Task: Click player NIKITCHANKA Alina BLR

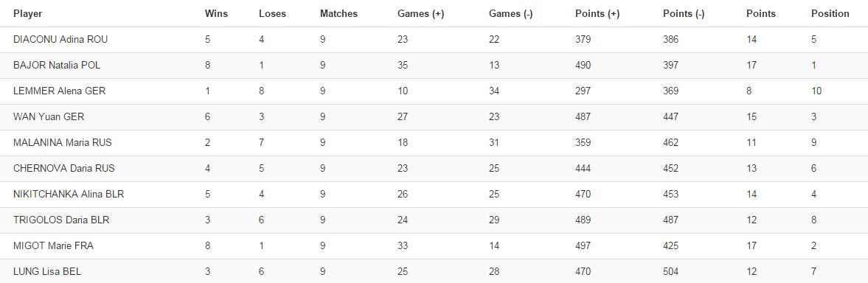Action: [x=69, y=194]
